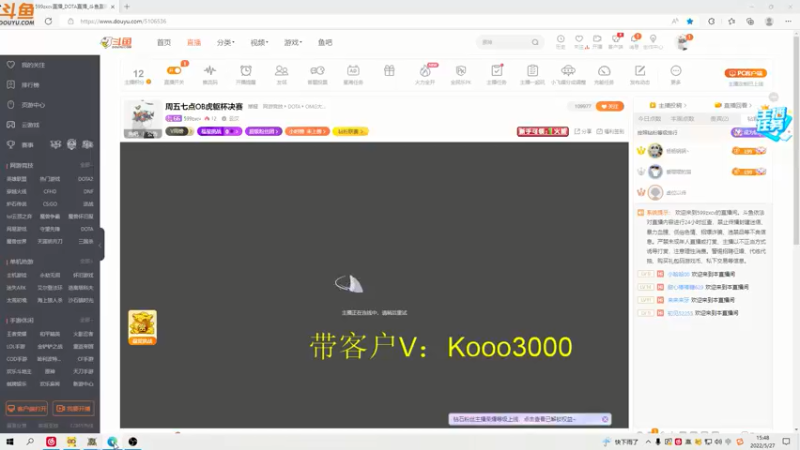Reload the page with refresh button
The height and width of the screenshot is (450, 800).
point(48,21)
